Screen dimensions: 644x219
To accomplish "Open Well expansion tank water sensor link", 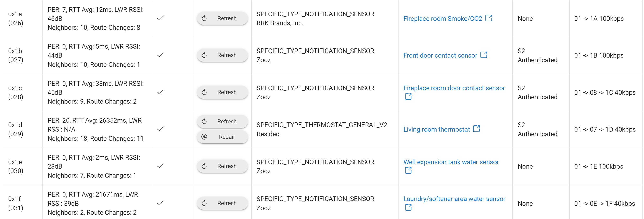I will [451, 162].
